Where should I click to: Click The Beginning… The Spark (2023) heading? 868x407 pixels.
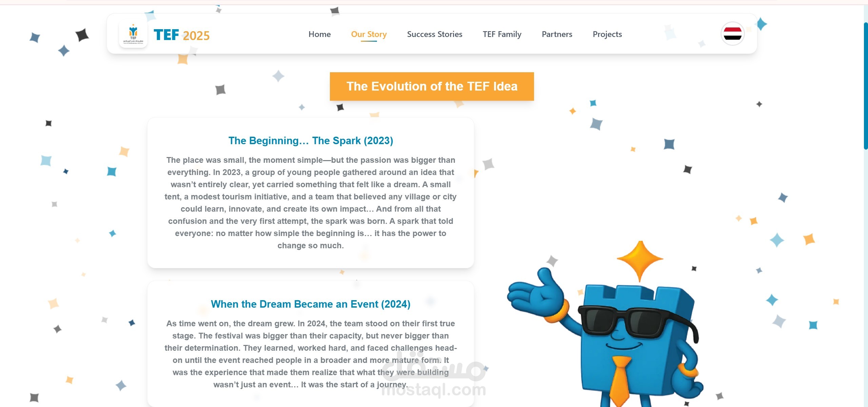pyautogui.click(x=311, y=141)
